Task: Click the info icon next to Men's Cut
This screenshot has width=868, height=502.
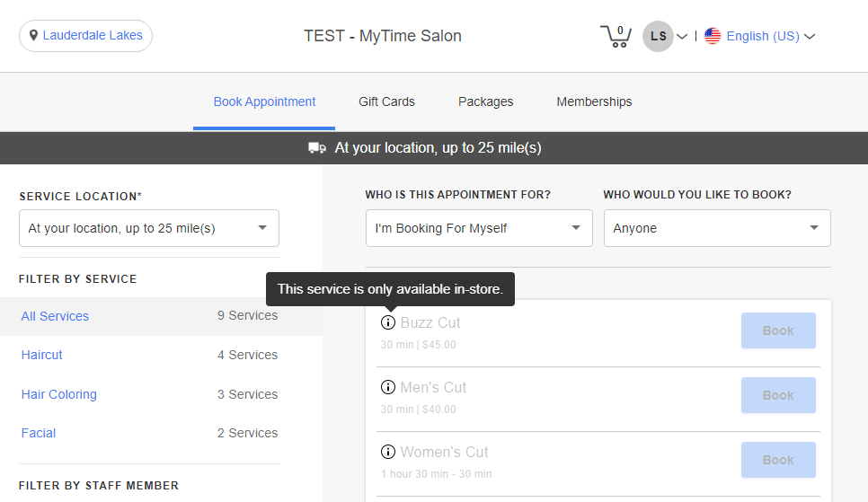Action: click(x=388, y=387)
